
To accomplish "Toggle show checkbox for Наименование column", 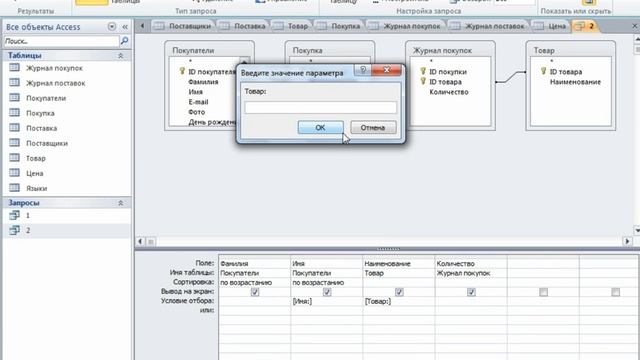I will tap(399, 292).
